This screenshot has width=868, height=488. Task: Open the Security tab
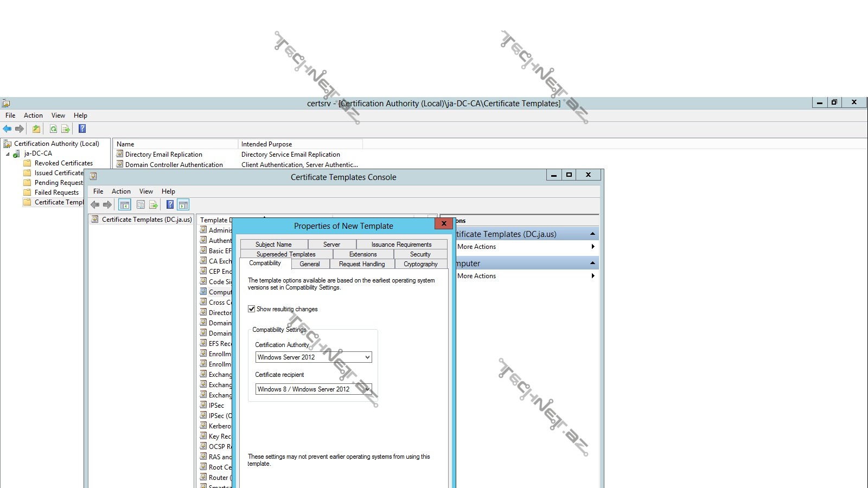420,254
